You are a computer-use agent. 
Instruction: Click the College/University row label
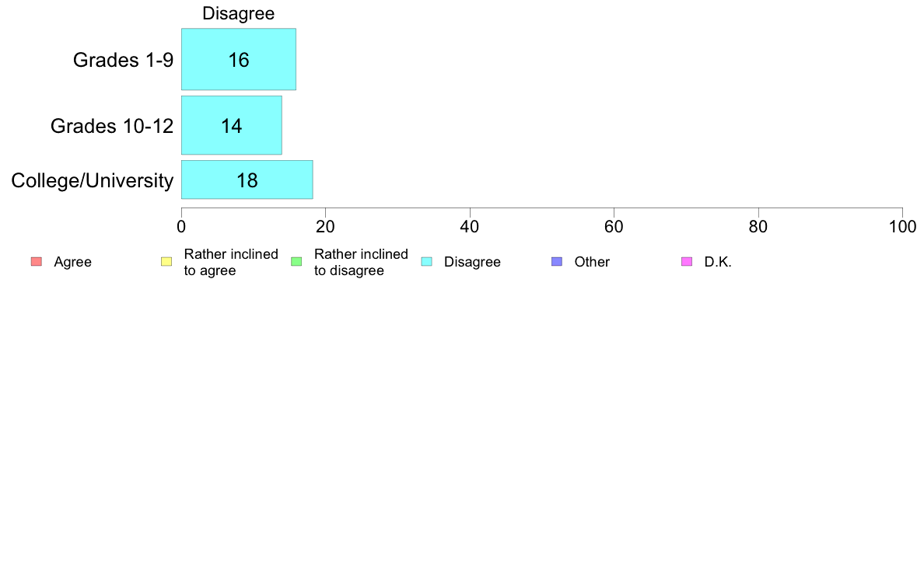93,180
